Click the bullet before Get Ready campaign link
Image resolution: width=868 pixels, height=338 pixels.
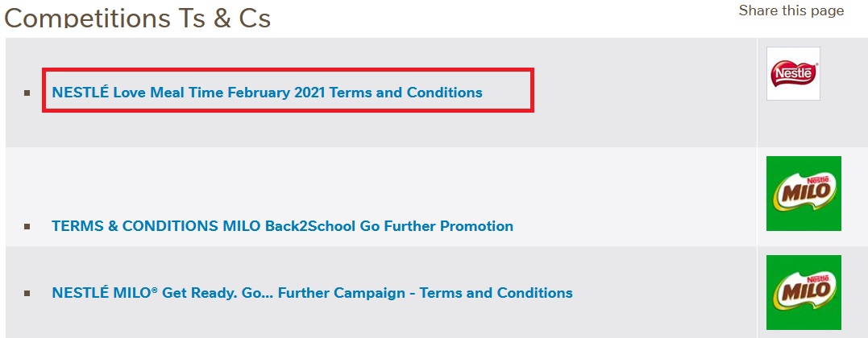pyautogui.click(x=27, y=293)
